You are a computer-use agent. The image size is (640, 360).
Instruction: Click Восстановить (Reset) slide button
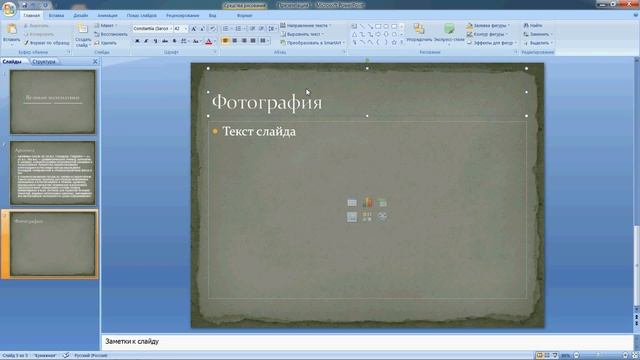pyautogui.click(x=111, y=34)
